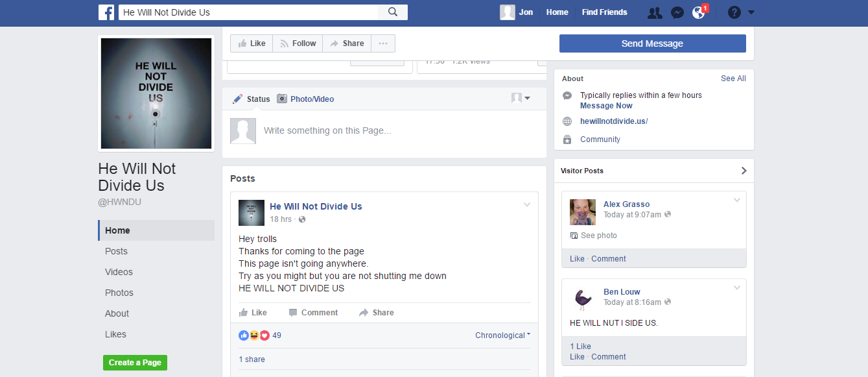The image size is (868, 377).
Task: Click Alex Grasso's profile photo
Action: pyautogui.click(x=583, y=212)
